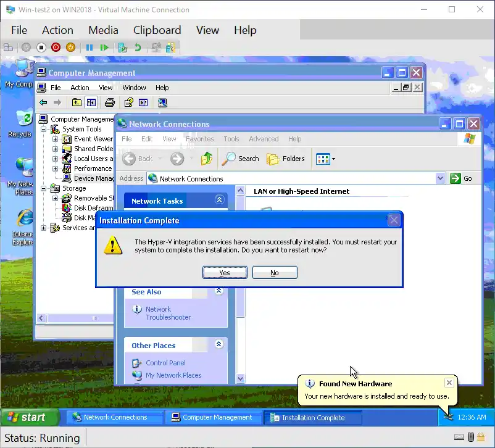The width and height of the screenshot is (495, 448).
Task: Open the VM Connection Action menu
Action: (x=57, y=30)
